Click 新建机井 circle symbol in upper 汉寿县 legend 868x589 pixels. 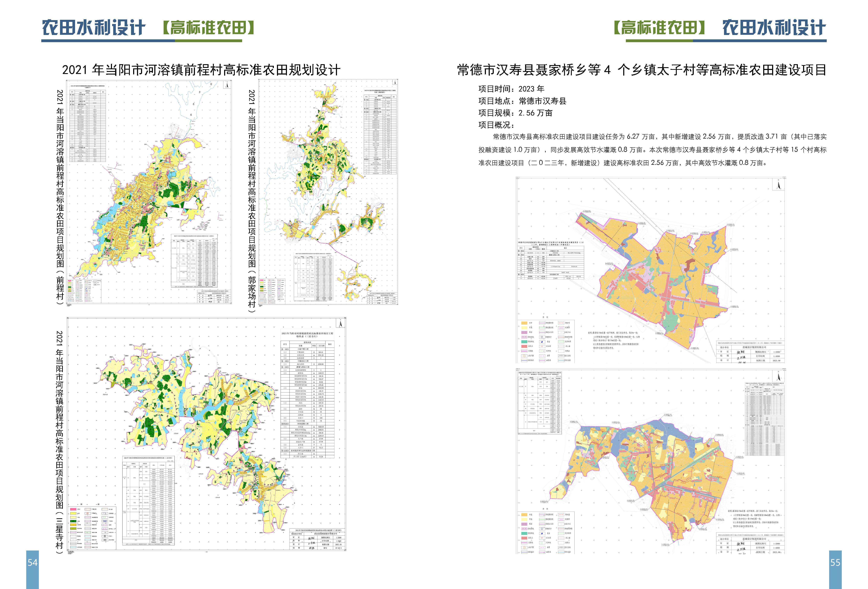[542, 337]
